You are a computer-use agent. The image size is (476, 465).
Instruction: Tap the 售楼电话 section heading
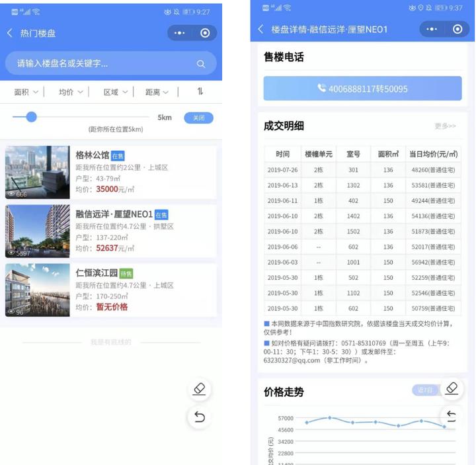[284, 57]
